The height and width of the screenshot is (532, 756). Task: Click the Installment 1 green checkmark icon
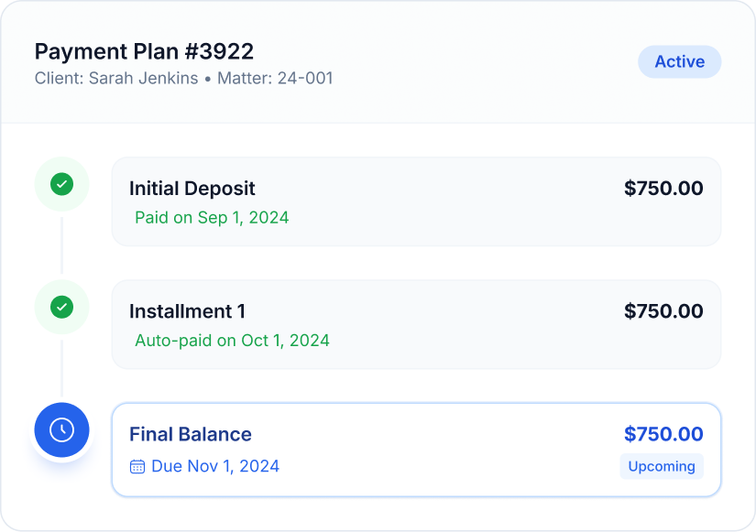[61, 307]
